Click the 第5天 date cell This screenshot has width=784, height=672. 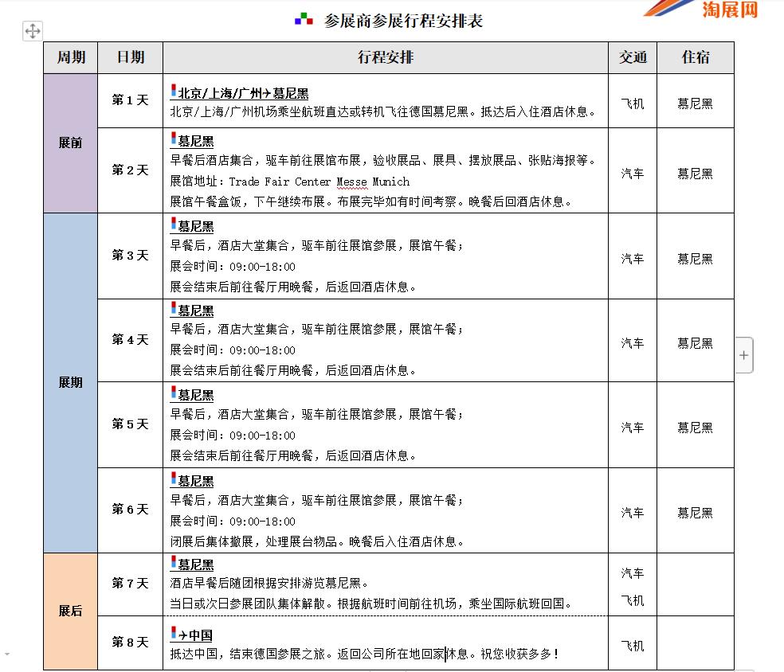click(x=130, y=424)
